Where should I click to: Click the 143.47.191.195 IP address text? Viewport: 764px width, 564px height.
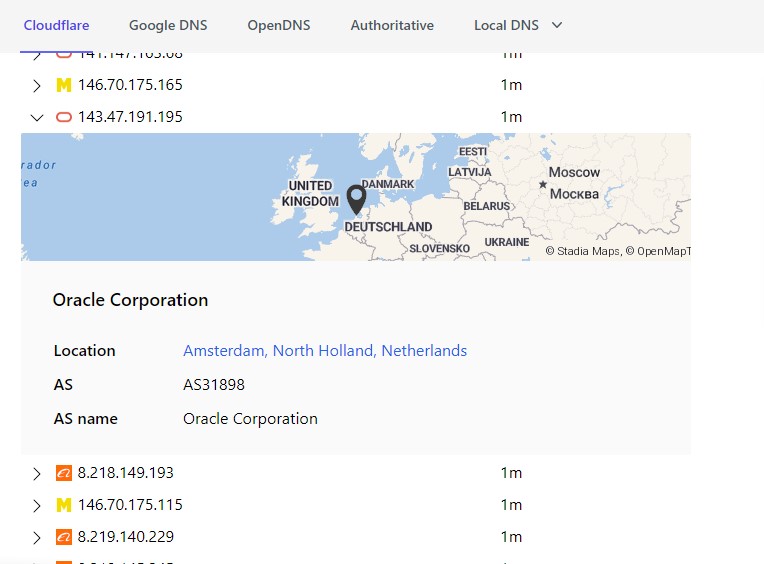tap(130, 117)
